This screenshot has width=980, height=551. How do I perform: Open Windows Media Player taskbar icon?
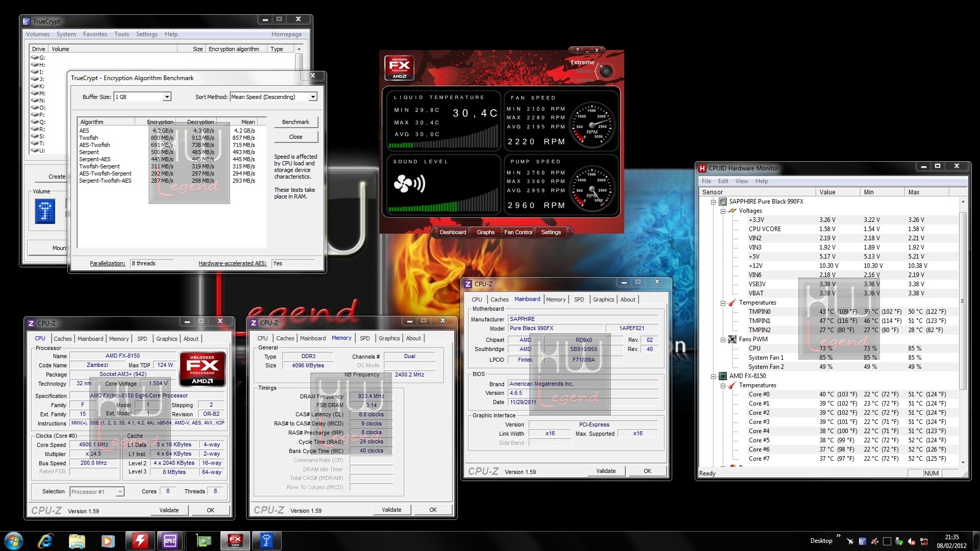(x=108, y=541)
